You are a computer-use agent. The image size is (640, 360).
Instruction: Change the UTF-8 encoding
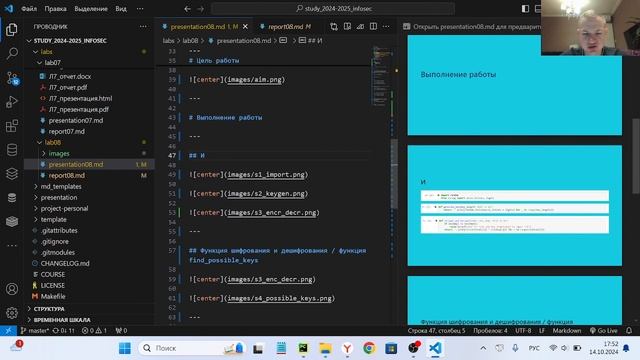(523, 331)
